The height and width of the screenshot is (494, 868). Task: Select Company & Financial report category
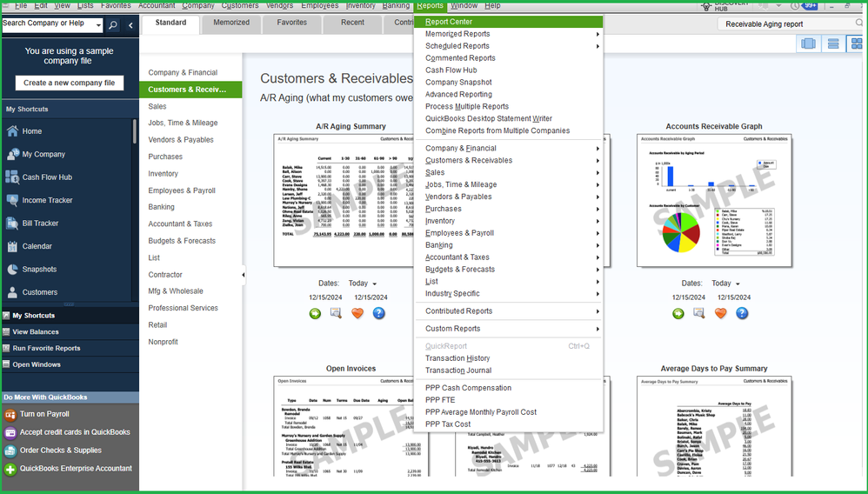pyautogui.click(x=183, y=72)
